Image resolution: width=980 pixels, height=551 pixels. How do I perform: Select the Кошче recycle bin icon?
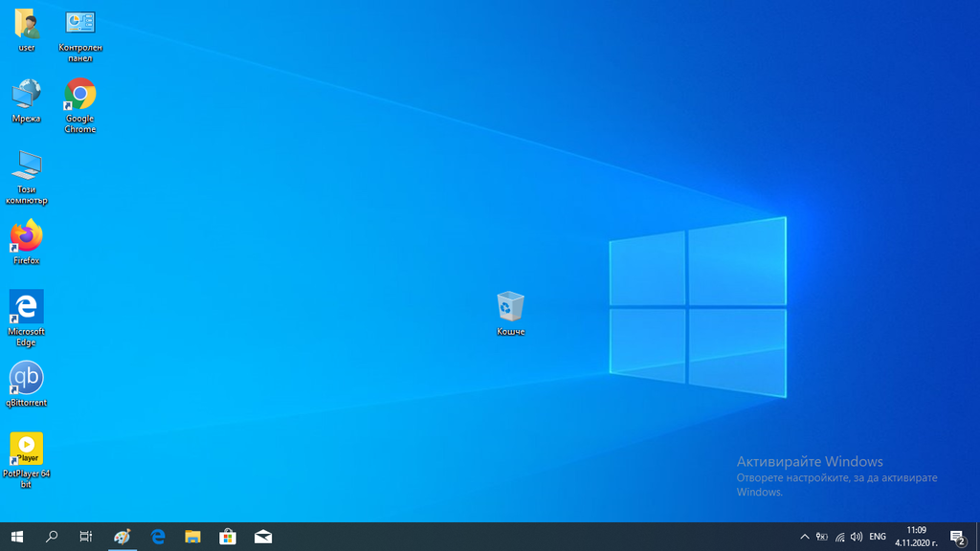point(511,307)
